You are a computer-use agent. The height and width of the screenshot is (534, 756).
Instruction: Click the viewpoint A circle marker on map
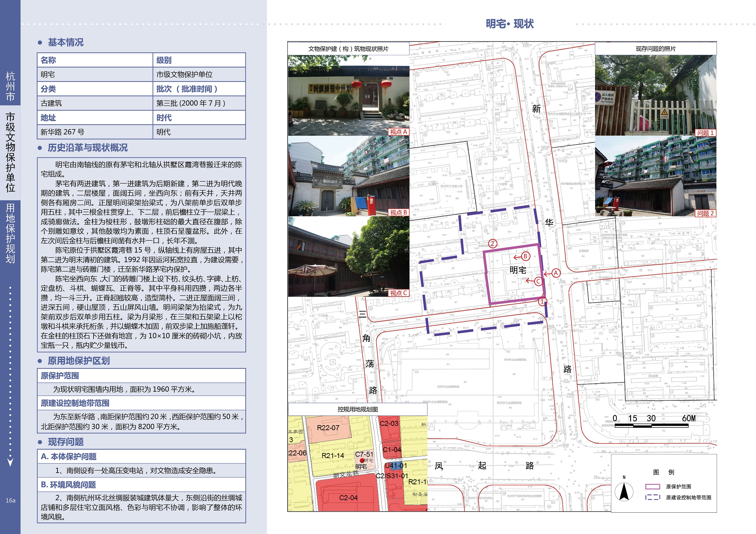pos(556,273)
